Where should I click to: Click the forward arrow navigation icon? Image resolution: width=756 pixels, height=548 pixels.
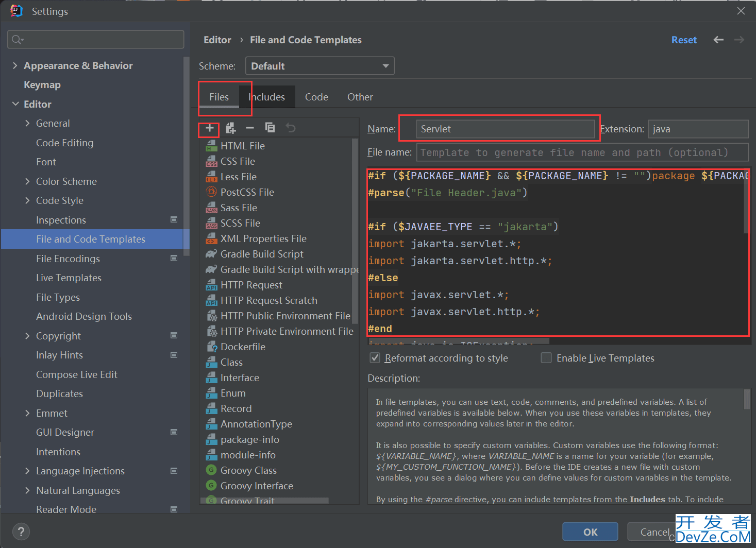[x=740, y=40]
